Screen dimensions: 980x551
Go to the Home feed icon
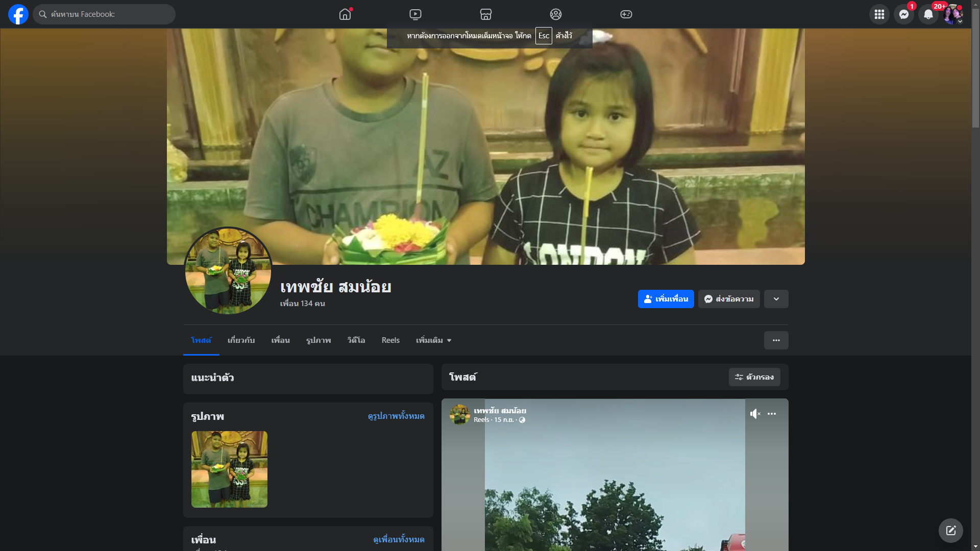click(x=345, y=14)
